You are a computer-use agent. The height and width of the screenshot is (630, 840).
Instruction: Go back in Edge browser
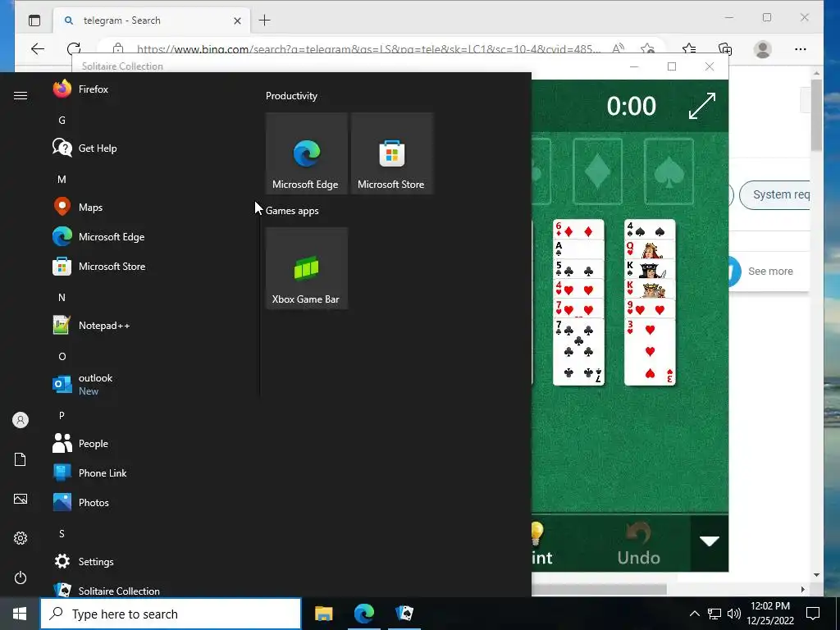click(38, 48)
